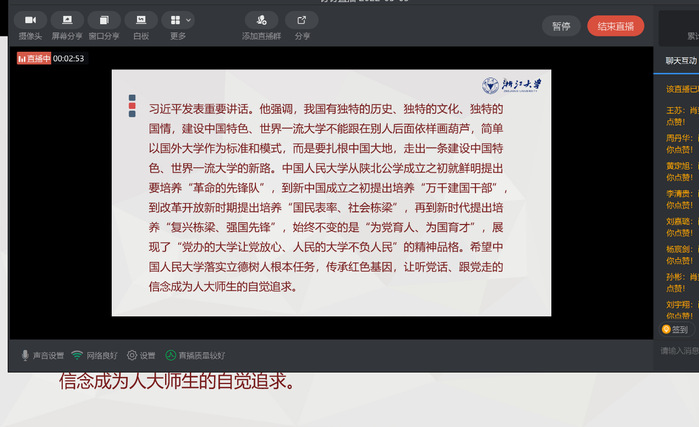This screenshot has height=427, width=699.
Task: Check 网络良好 network status indicator
Action: coord(94,355)
